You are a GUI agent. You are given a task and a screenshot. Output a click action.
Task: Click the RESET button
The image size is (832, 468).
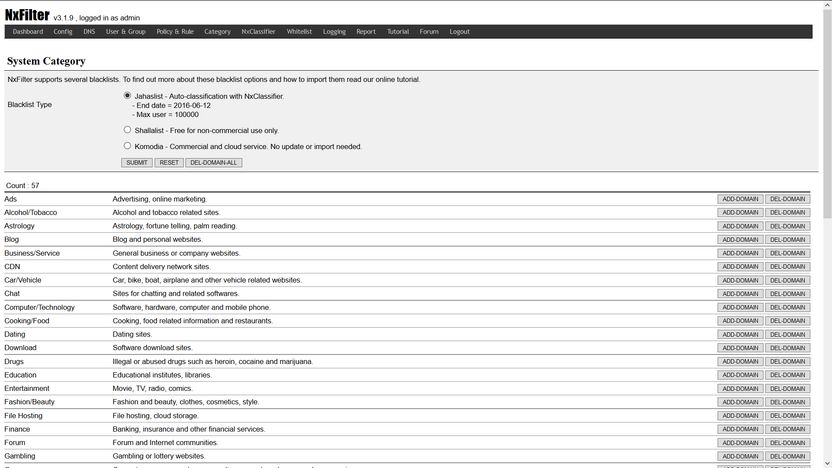169,162
